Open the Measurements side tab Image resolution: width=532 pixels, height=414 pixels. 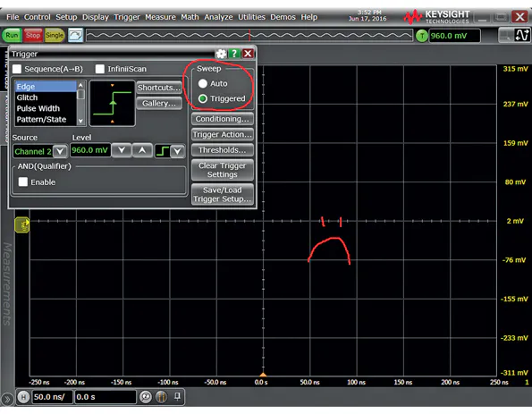click(7, 283)
